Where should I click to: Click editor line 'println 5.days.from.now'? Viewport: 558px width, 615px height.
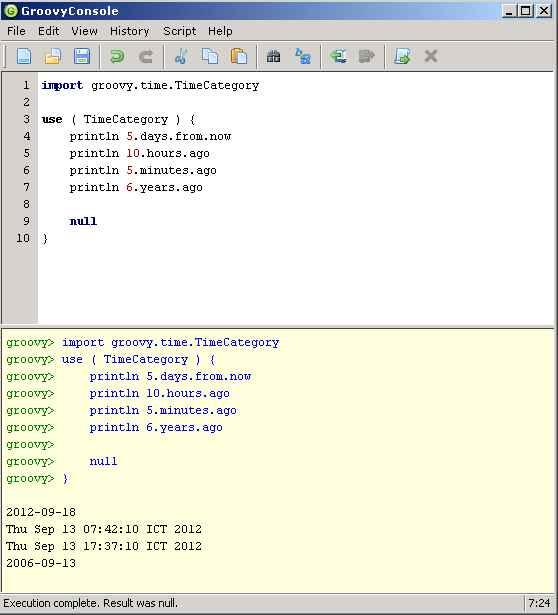coord(150,136)
